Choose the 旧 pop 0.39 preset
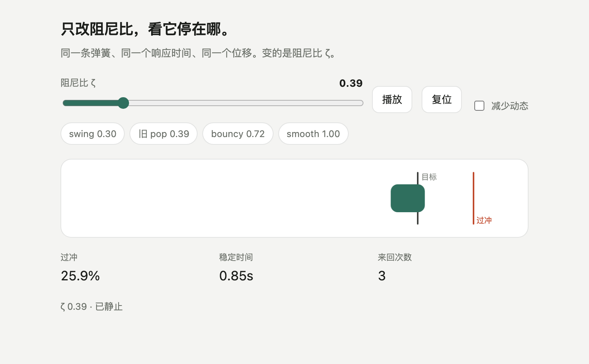Viewport: 589px width, 364px height. (164, 134)
